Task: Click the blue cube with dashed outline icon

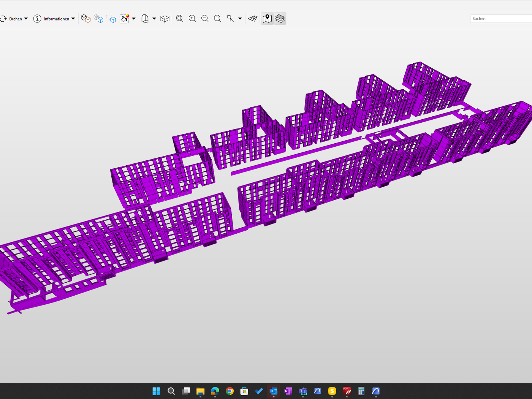Action: (x=111, y=19)
